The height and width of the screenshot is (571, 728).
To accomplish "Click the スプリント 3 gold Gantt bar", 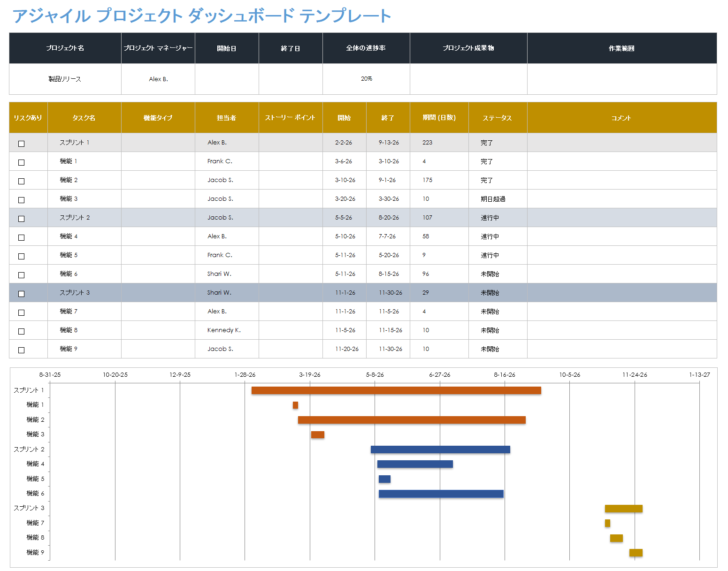I will (x=624, y=509).
